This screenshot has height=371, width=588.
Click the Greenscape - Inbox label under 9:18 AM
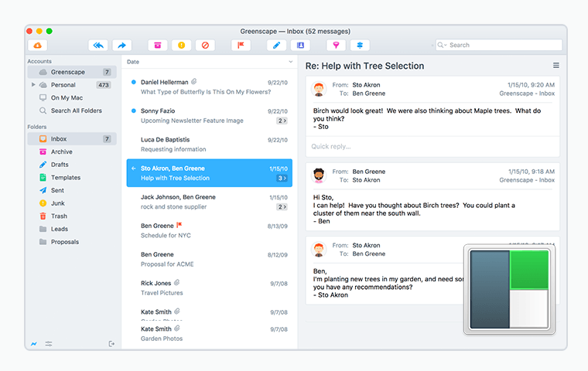point(527,180)
